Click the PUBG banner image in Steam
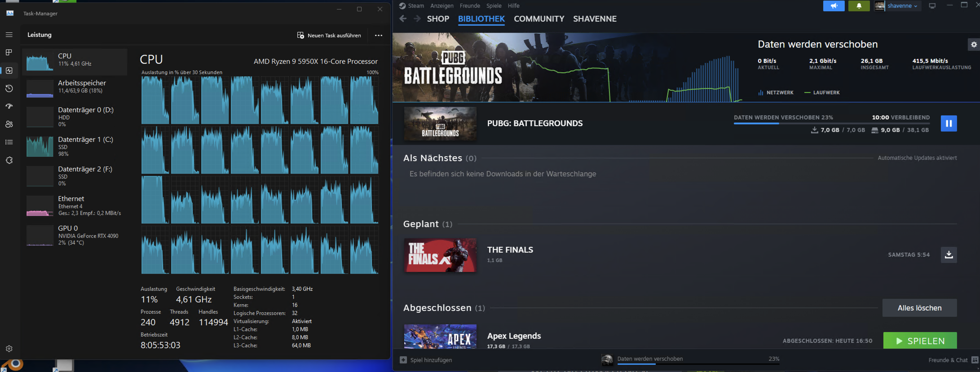Image resolution: width=980 pixels, height=372 pixels. [x=566, y=67]
